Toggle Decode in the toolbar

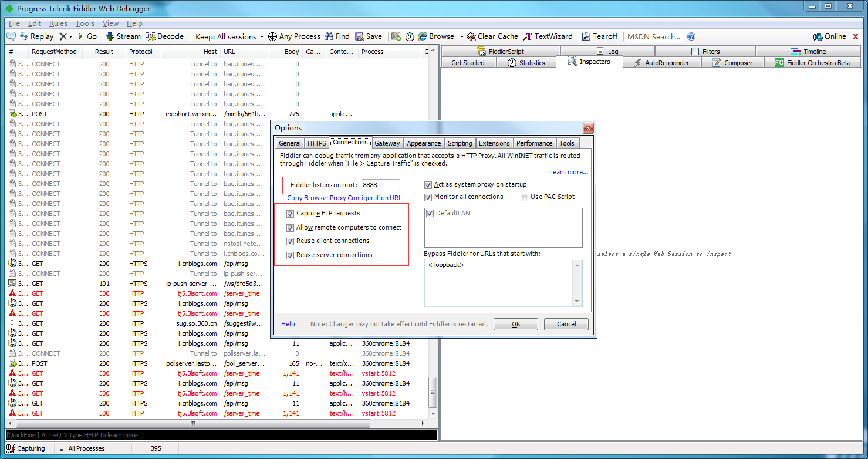(165, 36)
